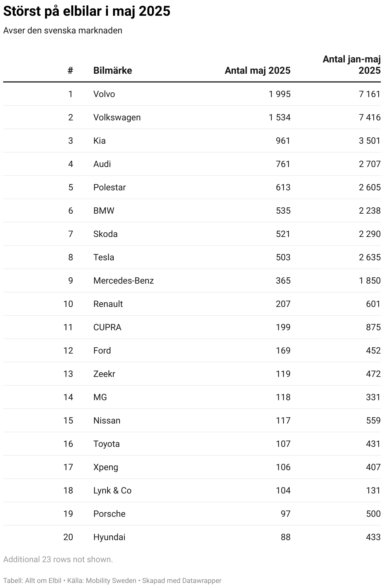Click Kia's May count 961
Image resolution: width=384 pixels, height=588 pixels.
(x=283, y=141)
